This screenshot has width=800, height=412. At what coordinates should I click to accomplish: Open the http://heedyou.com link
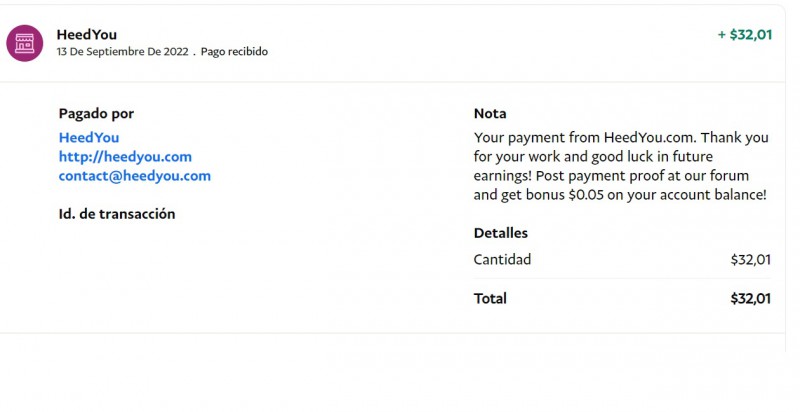pyautogui.click(x=125, y=157)
